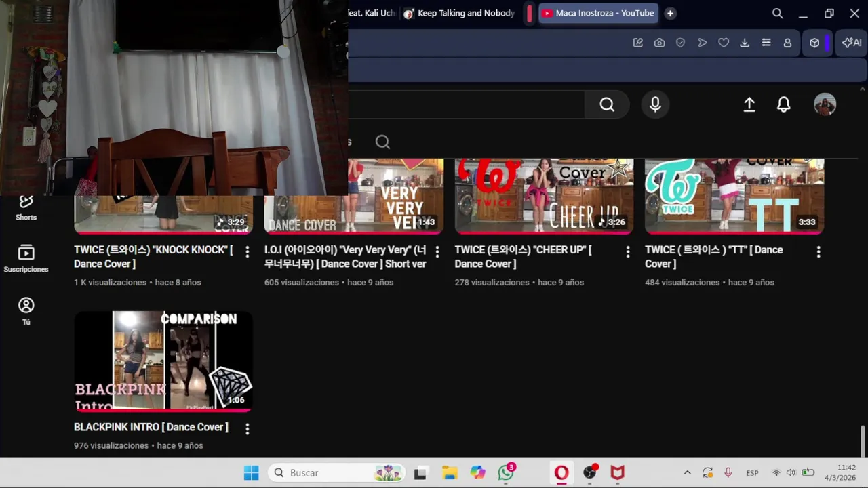Open BLACKPINK INTRO Dance Cover title
The width and height of the screenshot is (868, 488).
tap(151, 427)
